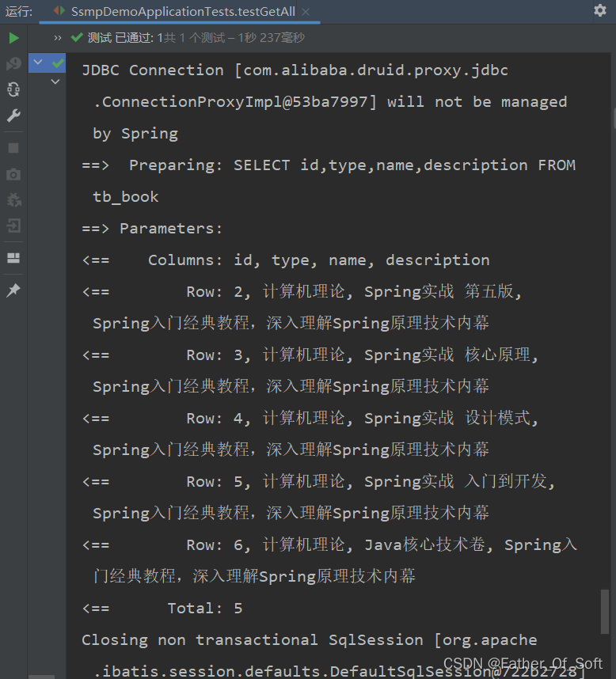Collapse the selected test node chevron
Viewport: 616px width, 679px height.
[x=36, y=61]
